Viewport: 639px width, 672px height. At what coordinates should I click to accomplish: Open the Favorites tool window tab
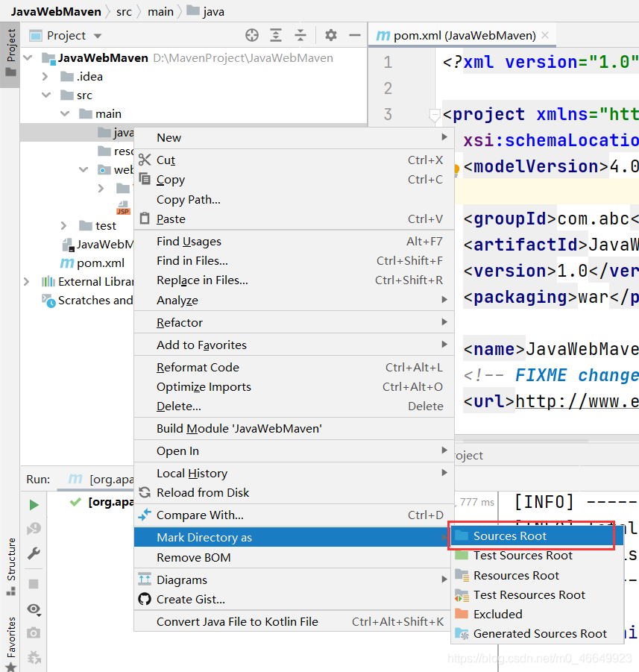[10, 643]
